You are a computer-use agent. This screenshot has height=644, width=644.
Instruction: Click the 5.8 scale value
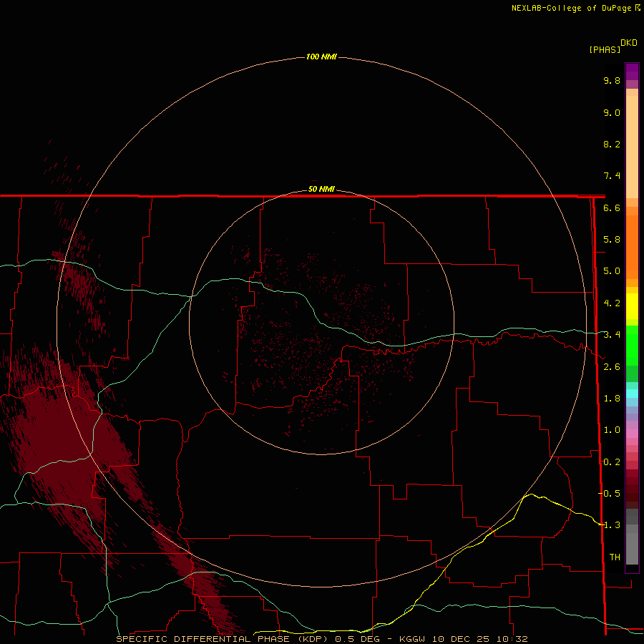(612, 240)
